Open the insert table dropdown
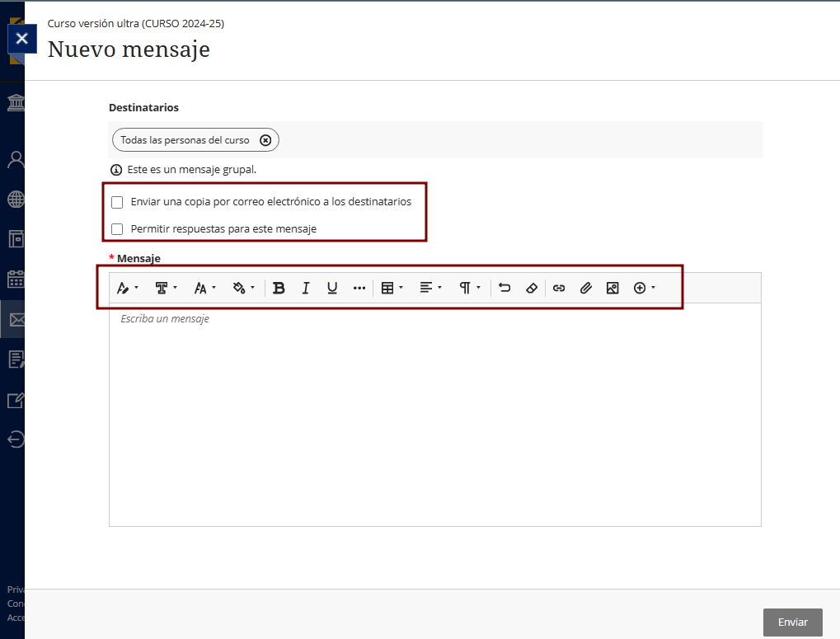The image size is (840, 639). coord(392,288)
